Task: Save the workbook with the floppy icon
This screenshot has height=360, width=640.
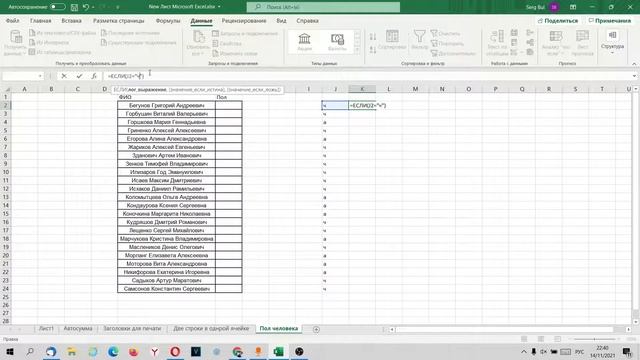Action: point(74,7)
